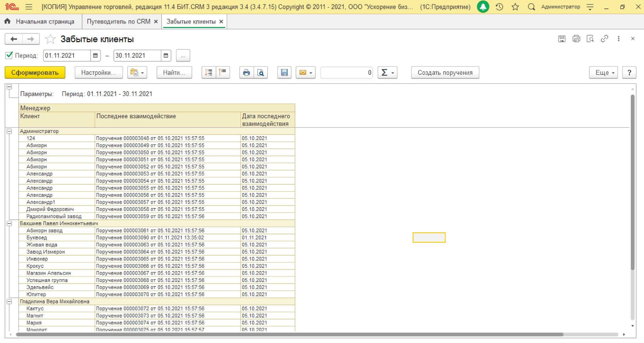This screenshot has height=343, width=644.
Task: Click the forward navigation arrow
Action: click(31, 39)
